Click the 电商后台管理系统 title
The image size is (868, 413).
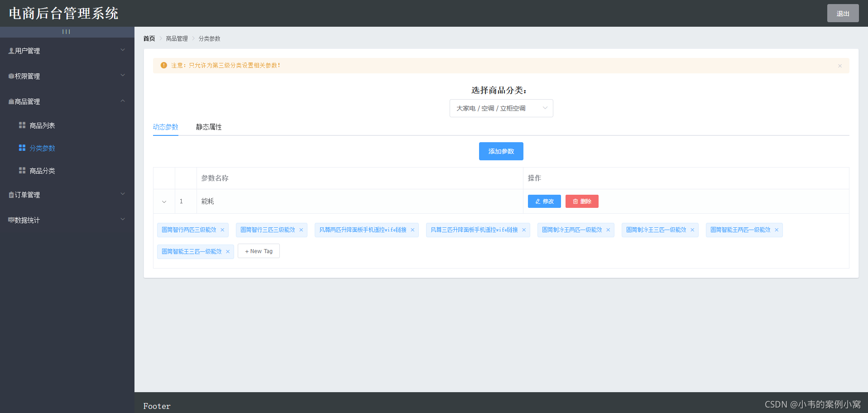point(63,13)
